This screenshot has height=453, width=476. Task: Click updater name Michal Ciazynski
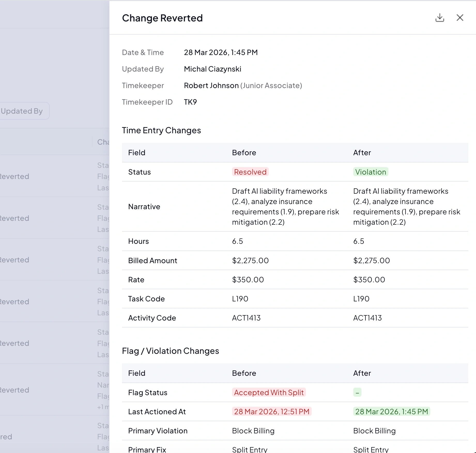212,69
